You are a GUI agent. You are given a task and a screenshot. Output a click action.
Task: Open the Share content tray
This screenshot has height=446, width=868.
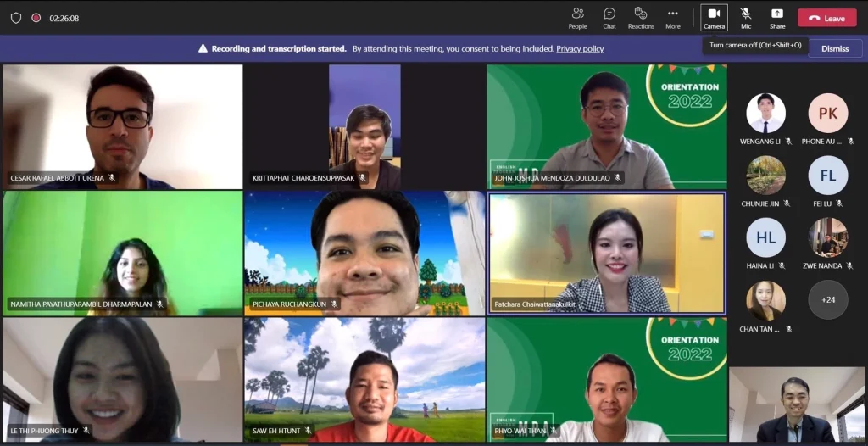tap(777, 18)
